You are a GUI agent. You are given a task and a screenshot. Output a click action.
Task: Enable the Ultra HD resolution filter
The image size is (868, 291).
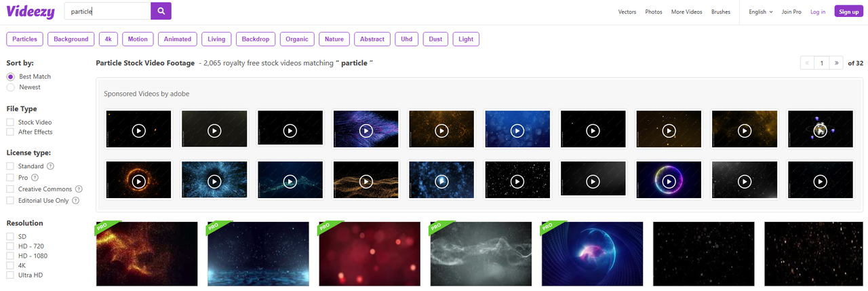[x=10, y=275]
